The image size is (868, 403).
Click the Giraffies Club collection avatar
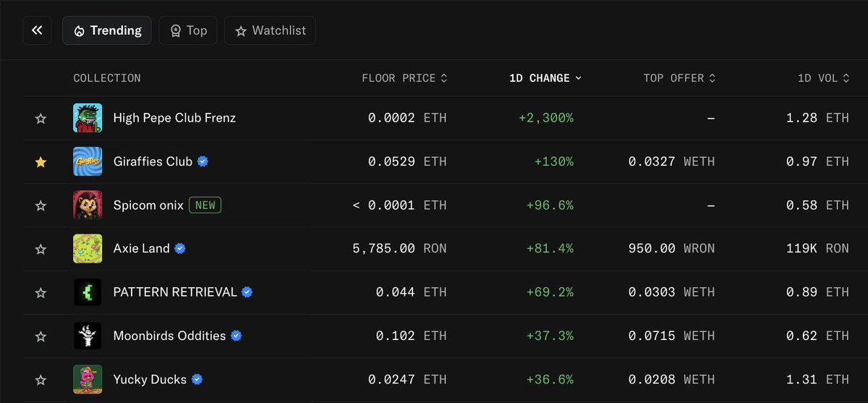tap(88, 161)
